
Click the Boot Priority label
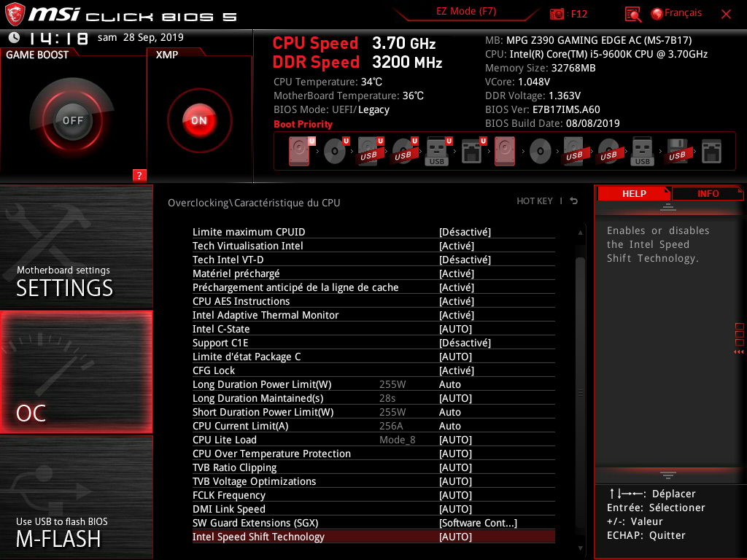click(x=303, y=124)
